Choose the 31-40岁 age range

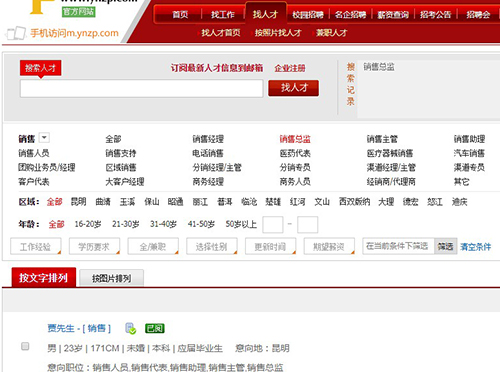tap(163, 224)
